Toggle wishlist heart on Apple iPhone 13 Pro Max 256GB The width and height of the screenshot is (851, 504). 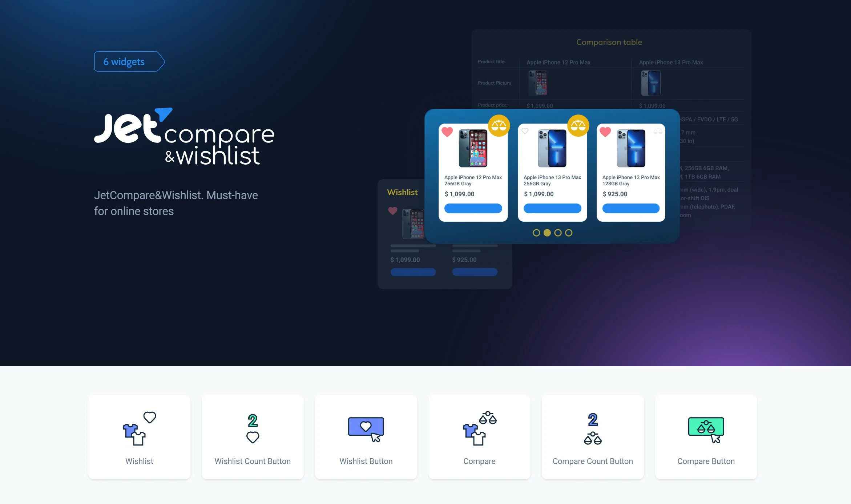pyautogui.click(x=525, y=131)
